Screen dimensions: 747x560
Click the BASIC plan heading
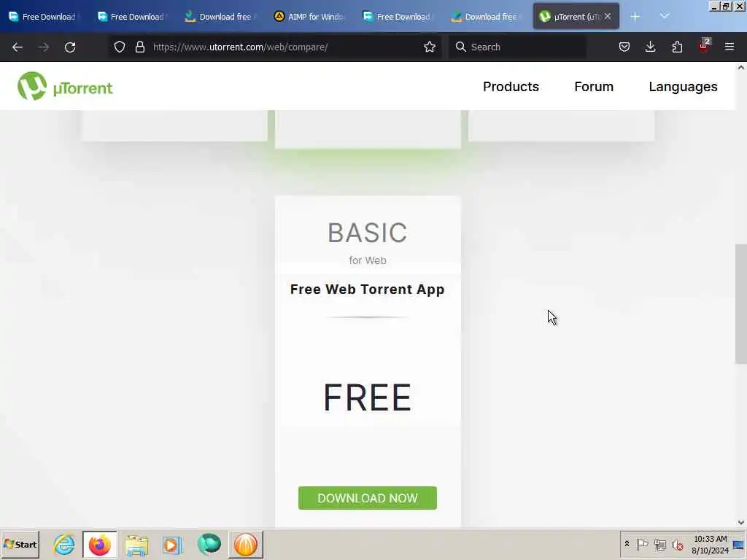tap(368, 233)
